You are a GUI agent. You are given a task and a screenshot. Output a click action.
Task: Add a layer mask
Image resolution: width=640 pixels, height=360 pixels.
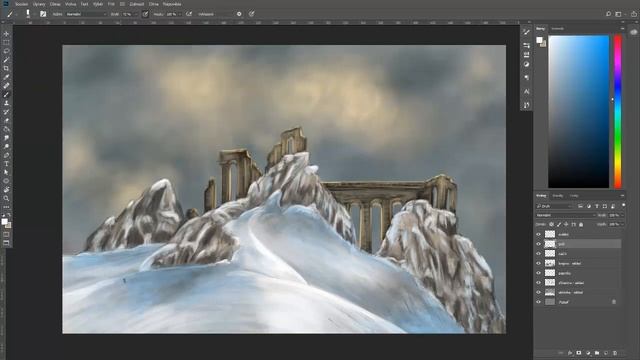579,353
